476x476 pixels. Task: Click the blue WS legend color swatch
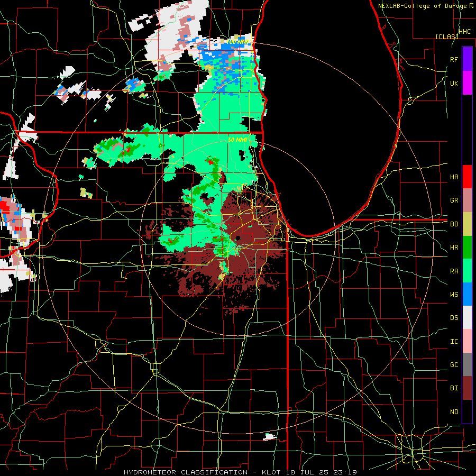(x=467, y=294)
